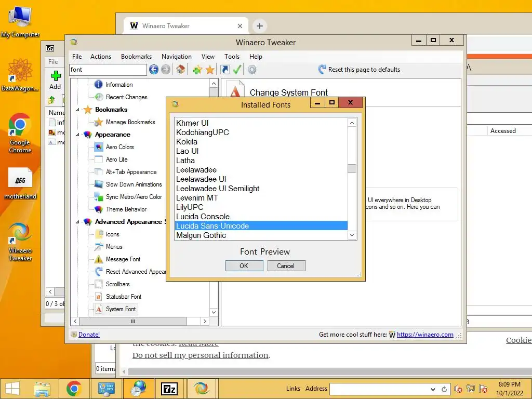Click the Donate! link

tap(89, 335)
